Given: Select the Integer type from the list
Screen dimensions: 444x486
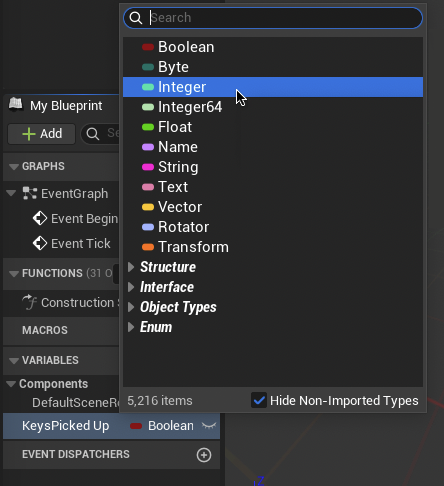Looking at the screenshot, I should [273, 87].
